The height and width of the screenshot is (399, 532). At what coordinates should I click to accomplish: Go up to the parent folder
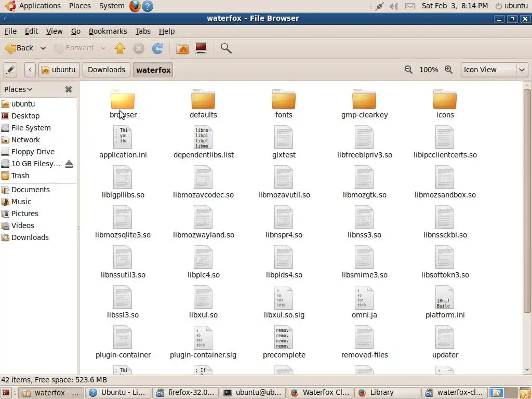(x=120, y=48)
